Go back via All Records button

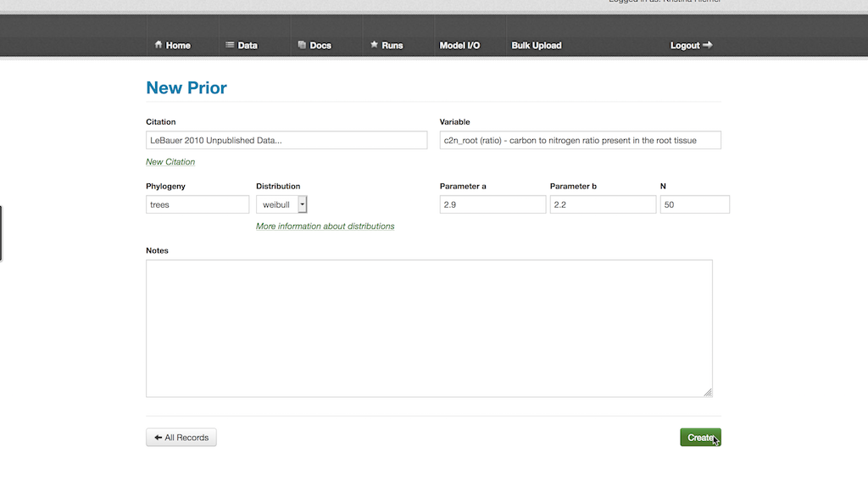[181, 437]
